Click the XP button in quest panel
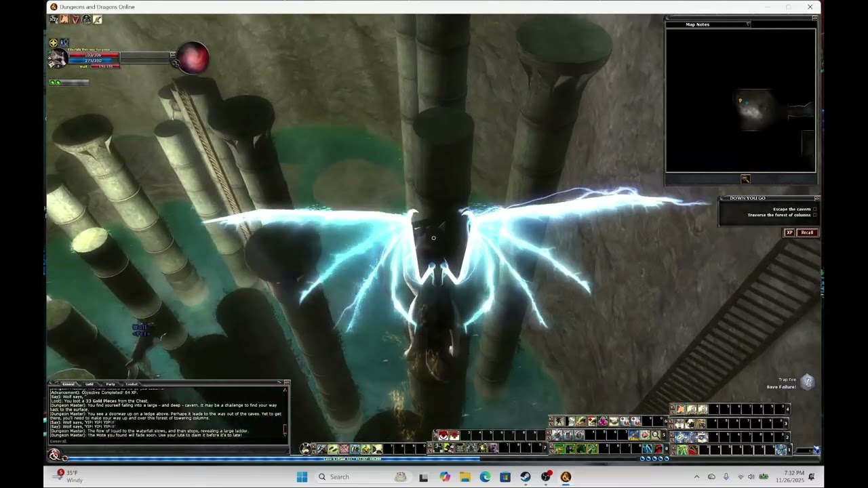The width and height of the screenshot is (868, 488). [789, 232]
